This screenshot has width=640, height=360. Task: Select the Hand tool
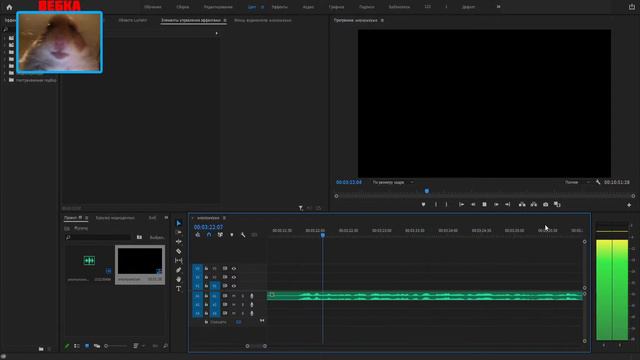(179, 279)
